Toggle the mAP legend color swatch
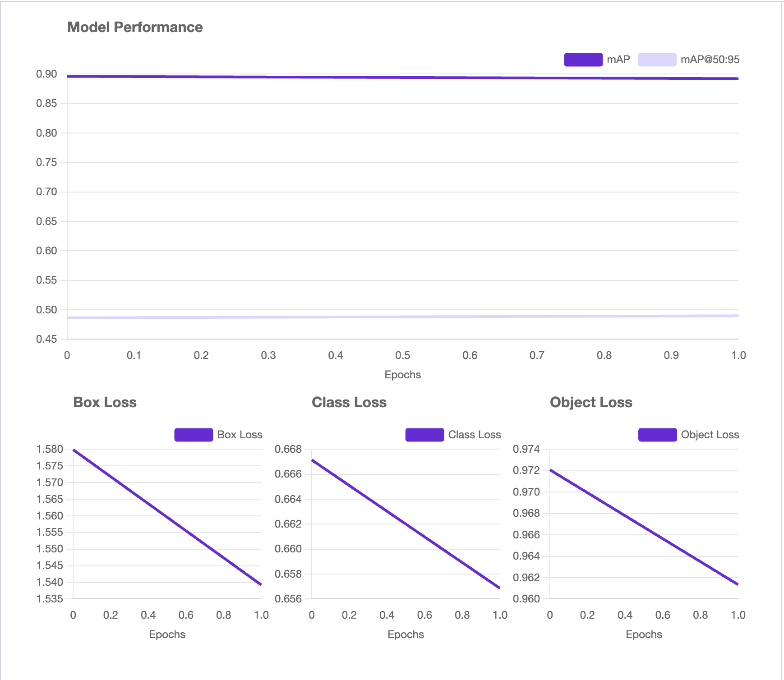 pos(583,60)
